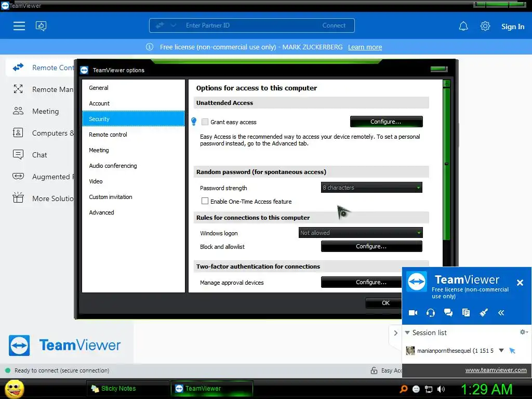Screen dimensions: 532x399
Task: Start video in session panel
Action: coord(413,312)
